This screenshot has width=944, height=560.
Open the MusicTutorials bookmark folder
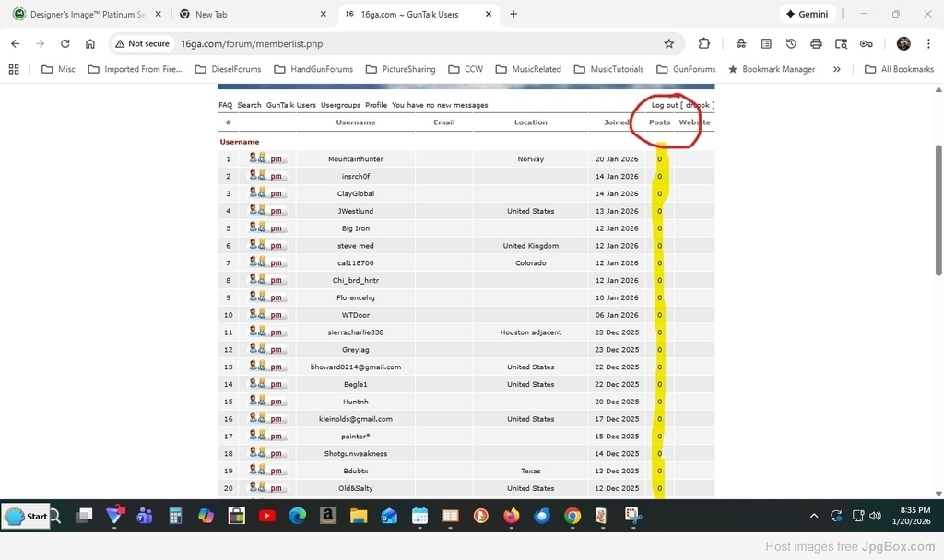coord(609,69)
